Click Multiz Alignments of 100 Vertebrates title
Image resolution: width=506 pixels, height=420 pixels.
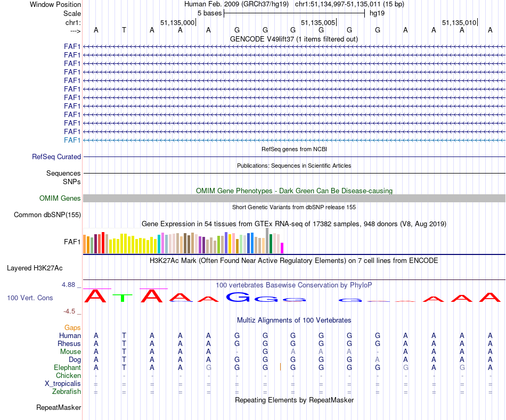click(294, 320)
